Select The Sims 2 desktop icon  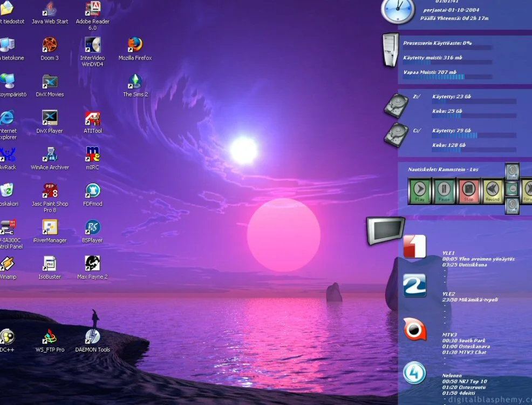(135, 81)
